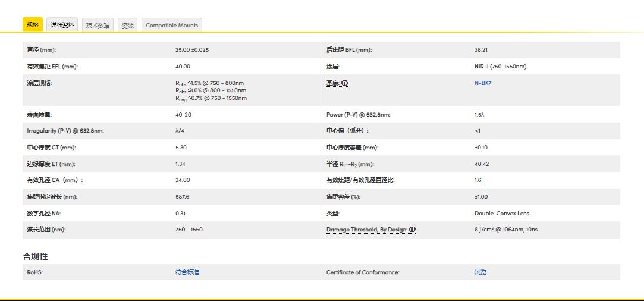
Task: Open the Compatible Mounts tab
Action: coord(172,25)
